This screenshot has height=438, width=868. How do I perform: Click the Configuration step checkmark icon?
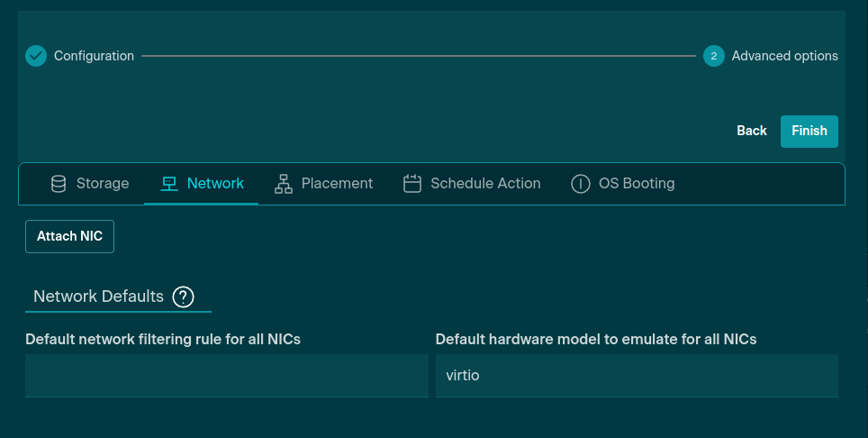coord(36,56)
